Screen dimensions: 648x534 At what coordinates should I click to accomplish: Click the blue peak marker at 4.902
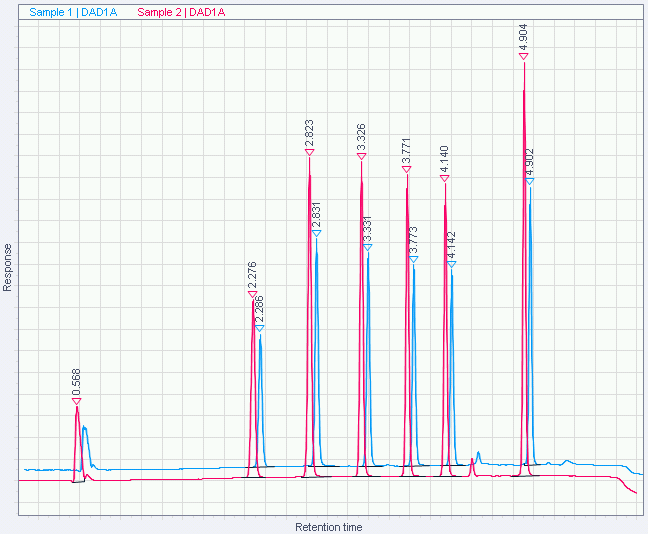coord(530,181)
